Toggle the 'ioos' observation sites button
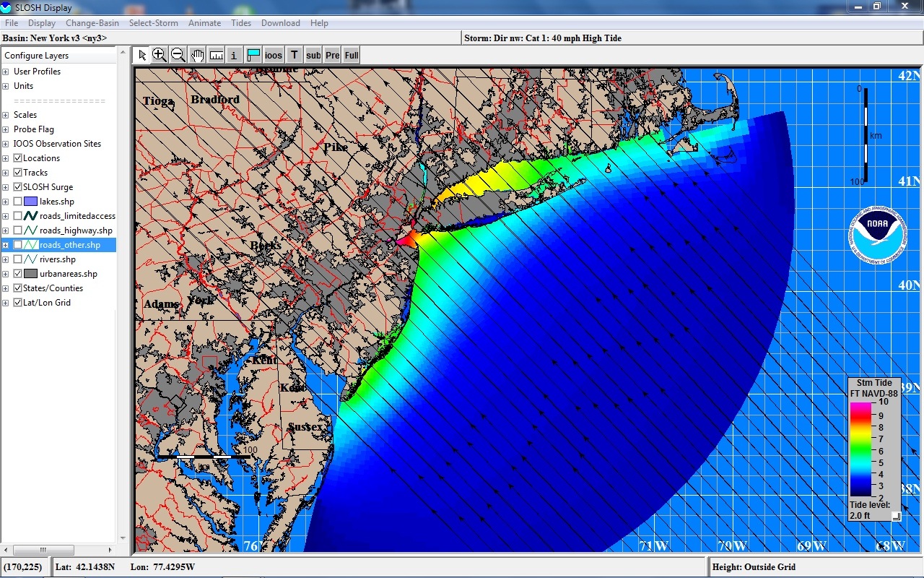The image size is (924, 578). (x=274, y=55)
